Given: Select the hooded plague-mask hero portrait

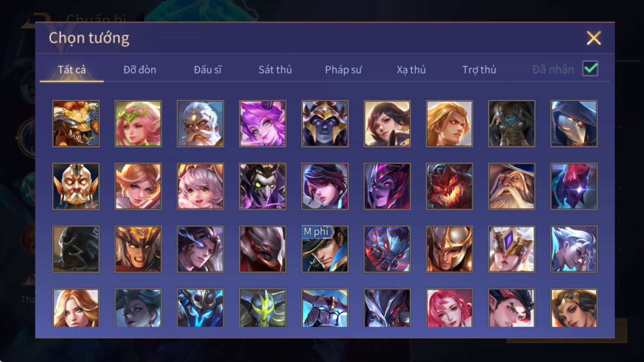Looking at the screenshot, I should (574, 123).
